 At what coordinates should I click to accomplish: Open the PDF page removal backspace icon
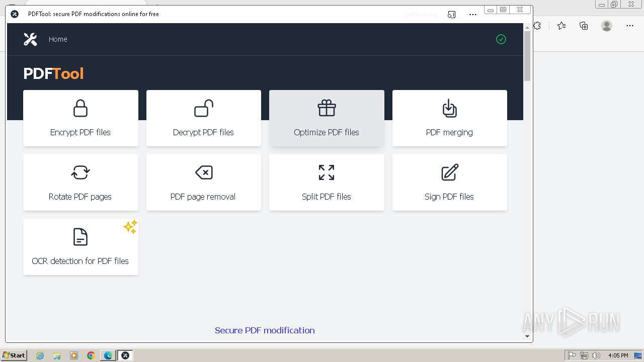pos(204,172)
